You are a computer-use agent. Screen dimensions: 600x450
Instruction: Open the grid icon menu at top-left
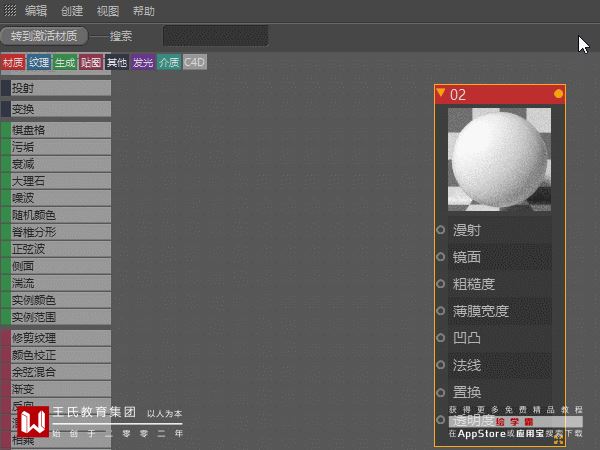10,10
